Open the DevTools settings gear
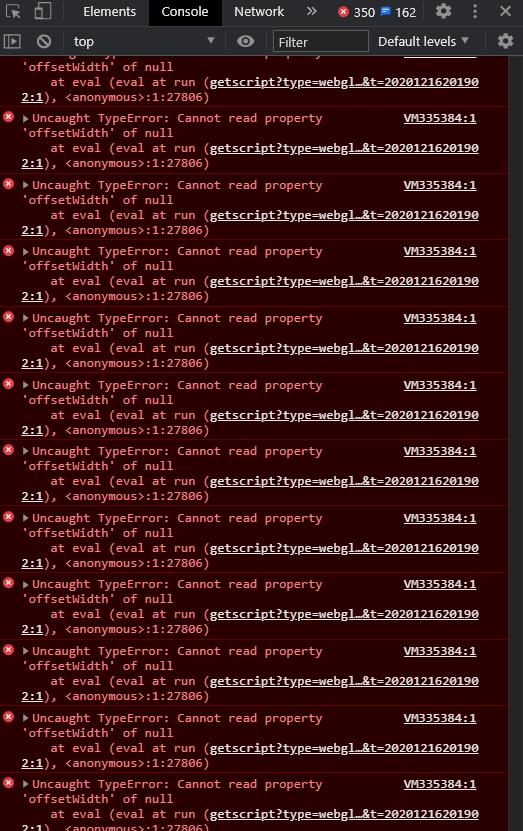 click(x=444, y=11)
